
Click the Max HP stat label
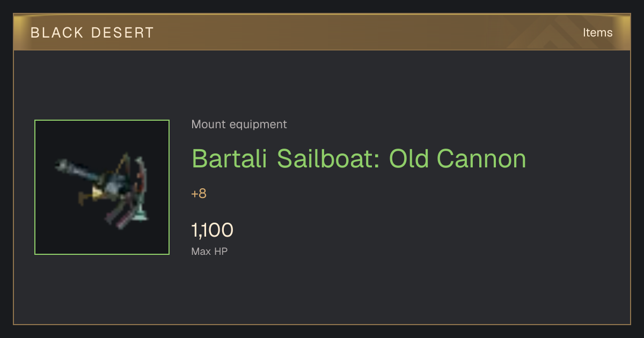click(x=209, y=251)
